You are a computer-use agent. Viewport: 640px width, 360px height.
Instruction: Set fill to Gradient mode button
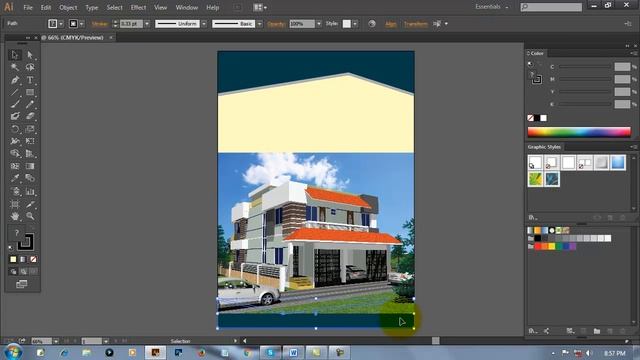pyautogui.click(x=23, y=259)
